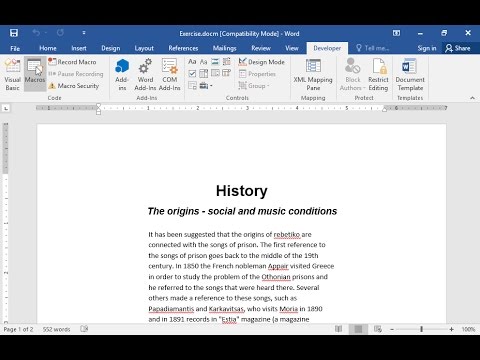Click the 'History' heading text
Viewport: 480px width, 360px height.
242,191
